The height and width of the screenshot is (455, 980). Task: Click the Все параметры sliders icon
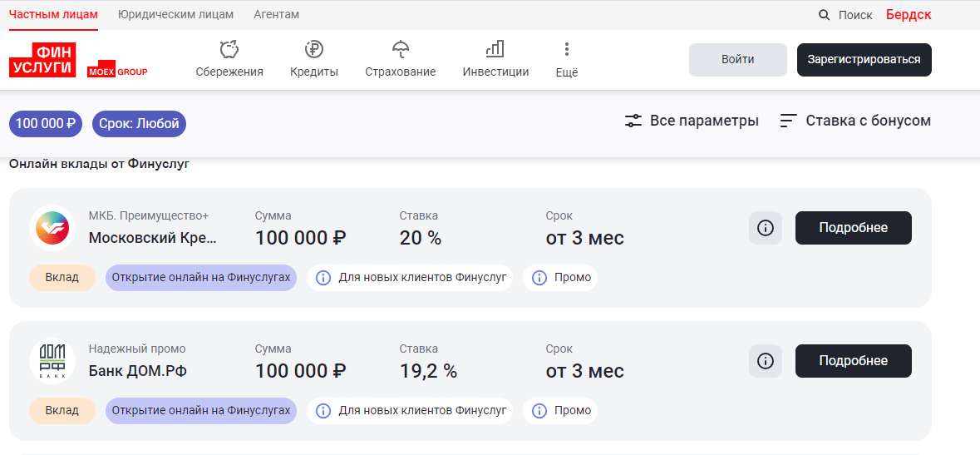(633, 121)
